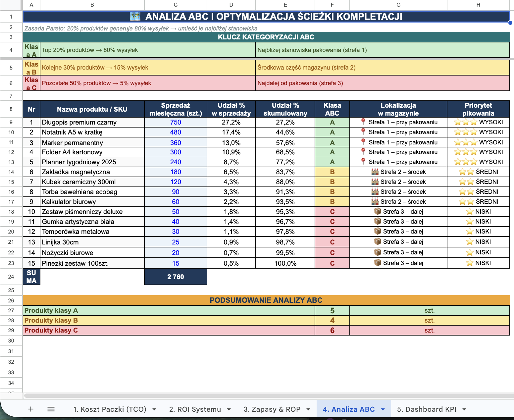The image size is (514, 420).
Task: Select row 24 header
Action: [x=11, y=277]
